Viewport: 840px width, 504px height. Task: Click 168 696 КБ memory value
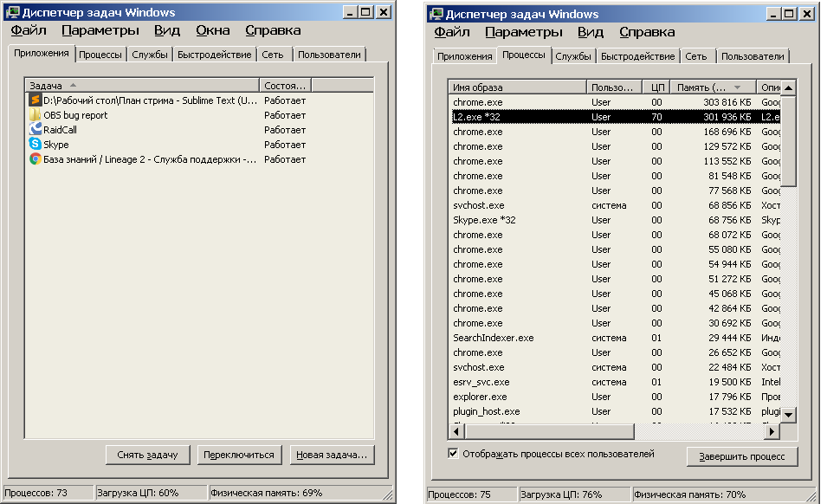(727, 132)
